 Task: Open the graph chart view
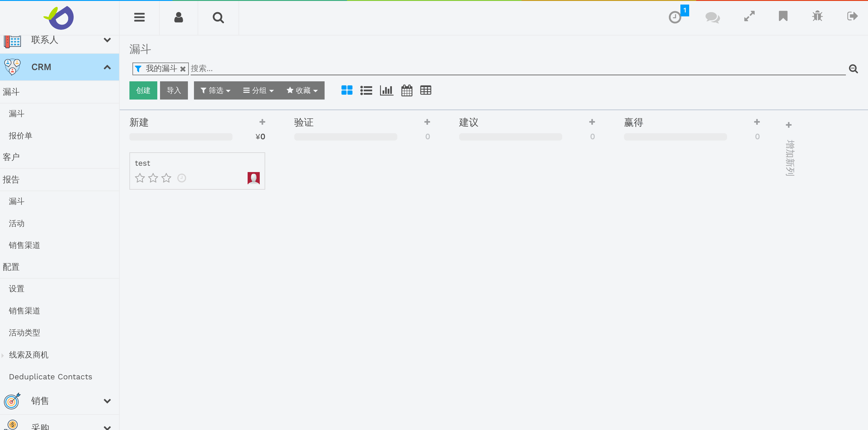coord(386,90)
